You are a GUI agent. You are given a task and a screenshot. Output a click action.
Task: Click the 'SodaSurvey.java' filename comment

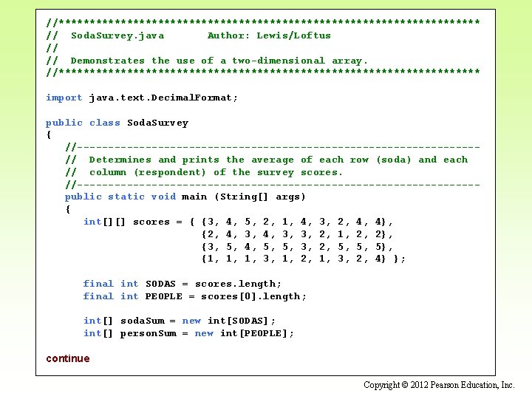(117, 35)
